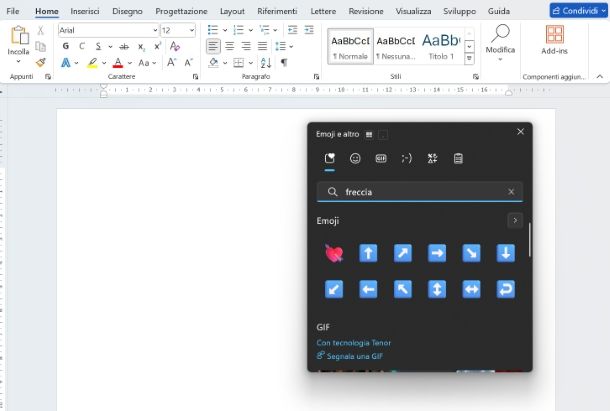Insert the left-right arrow emoji

[x=471, y=289]
